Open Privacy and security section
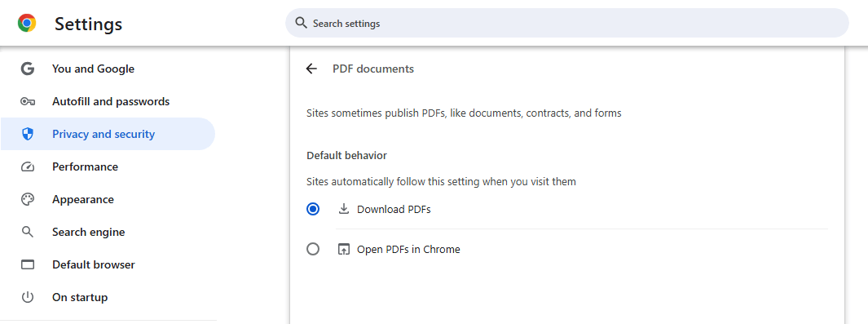The height and width of the screenshot is (324, 868). coord(108,134)
